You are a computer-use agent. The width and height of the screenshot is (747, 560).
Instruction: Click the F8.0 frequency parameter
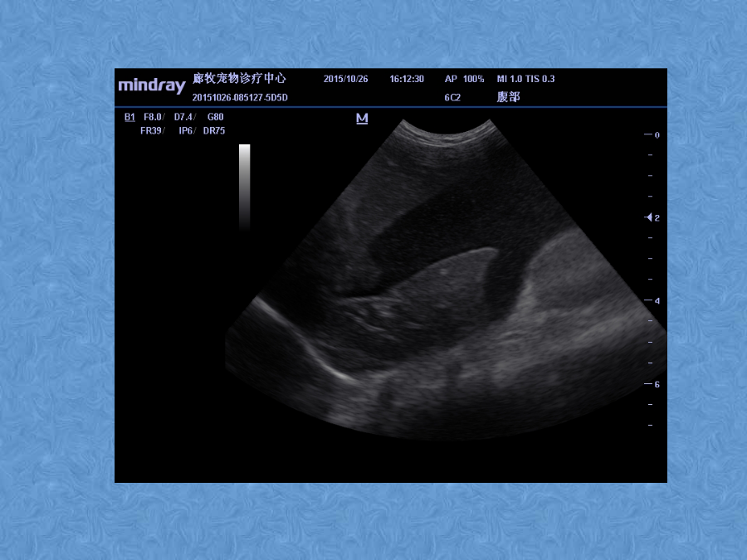click(153, 117)
